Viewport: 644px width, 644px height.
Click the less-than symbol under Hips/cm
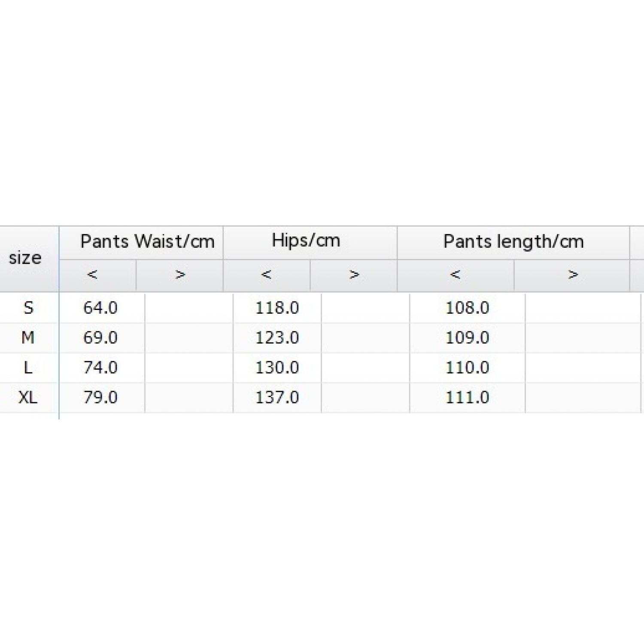coord(266,274)
